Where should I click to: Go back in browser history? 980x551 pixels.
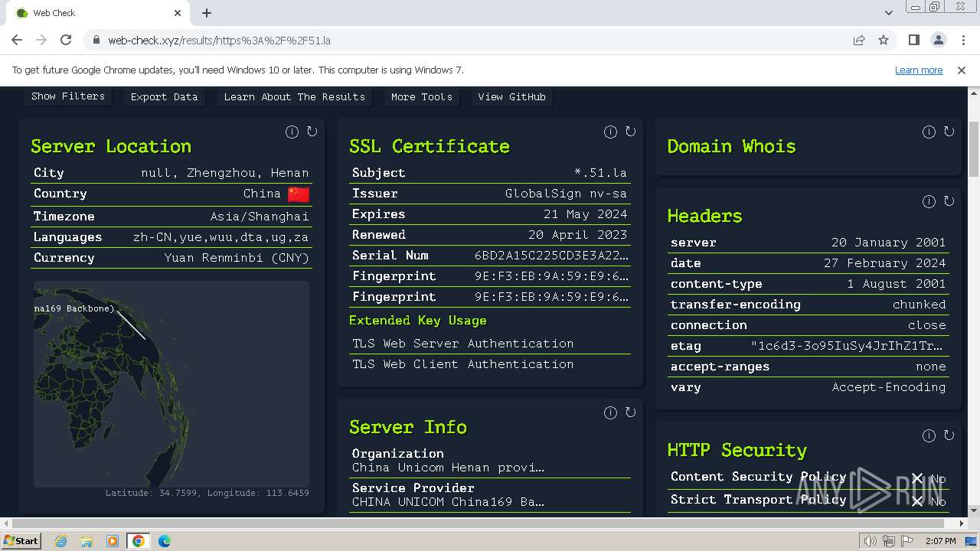[x=17, y=40]
